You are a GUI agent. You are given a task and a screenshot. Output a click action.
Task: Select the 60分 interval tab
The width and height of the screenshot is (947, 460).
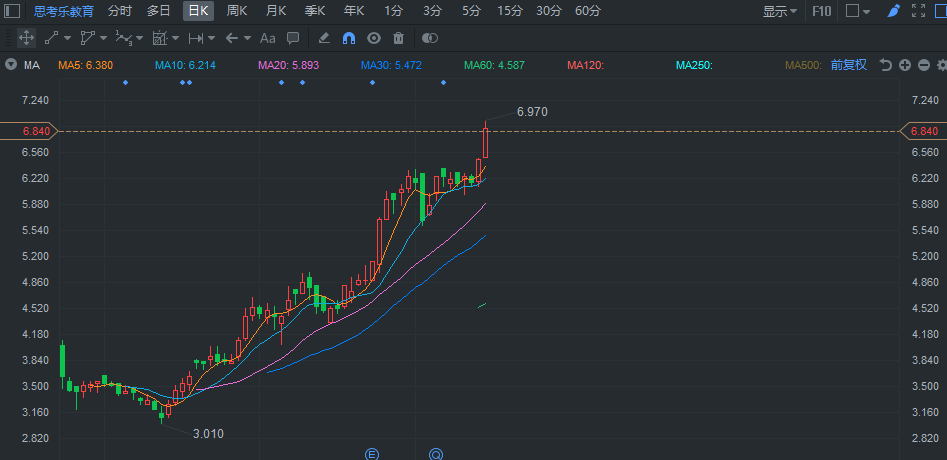pyautogui.click(x=588, y=10)
